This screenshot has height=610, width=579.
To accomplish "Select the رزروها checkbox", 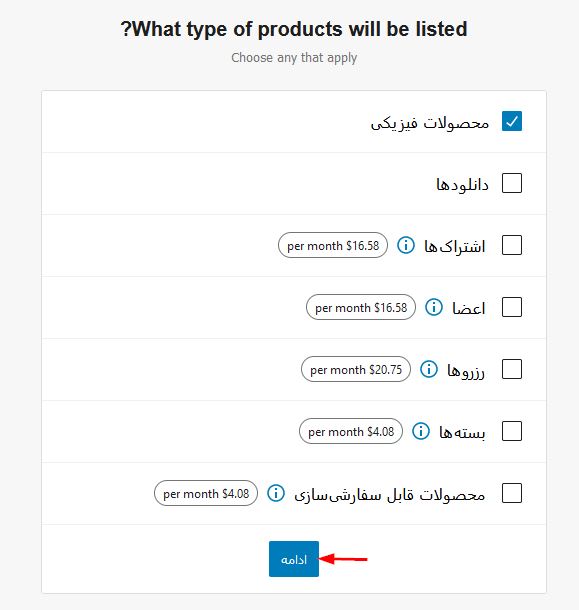I will 512,369.
